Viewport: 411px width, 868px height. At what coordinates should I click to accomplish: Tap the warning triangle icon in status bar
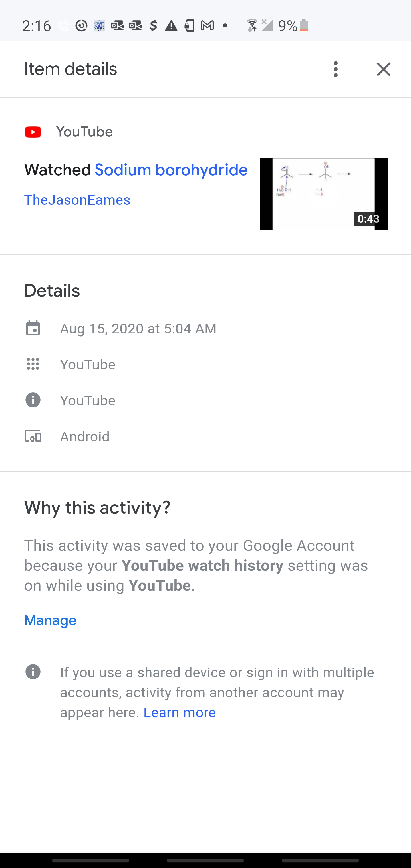[x=171, y=25]
